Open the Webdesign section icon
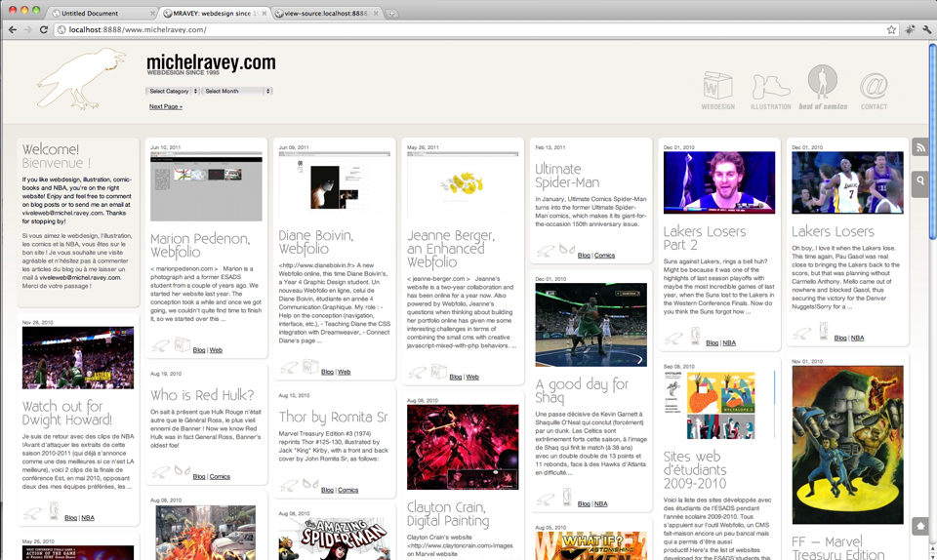 [x=718, y=88]
